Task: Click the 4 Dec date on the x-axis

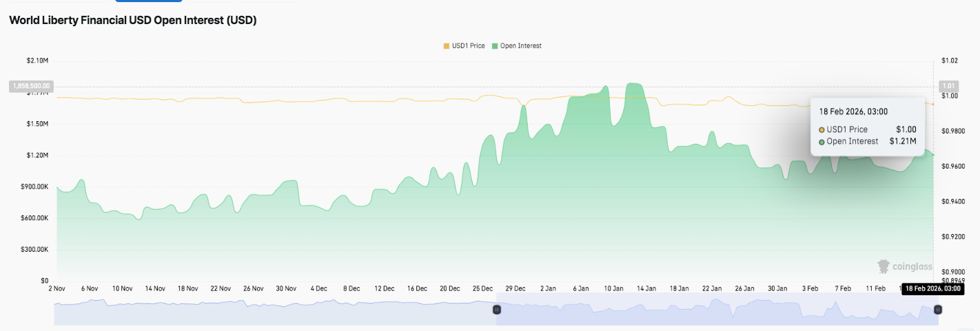Action: [319, 289]
